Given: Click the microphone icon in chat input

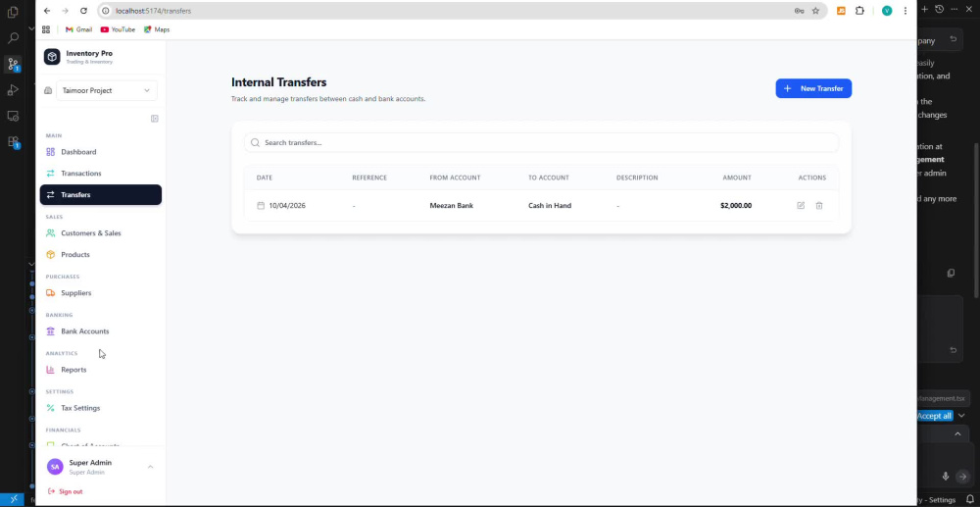Looking at the screenshot, I should [x=946, y=477].
